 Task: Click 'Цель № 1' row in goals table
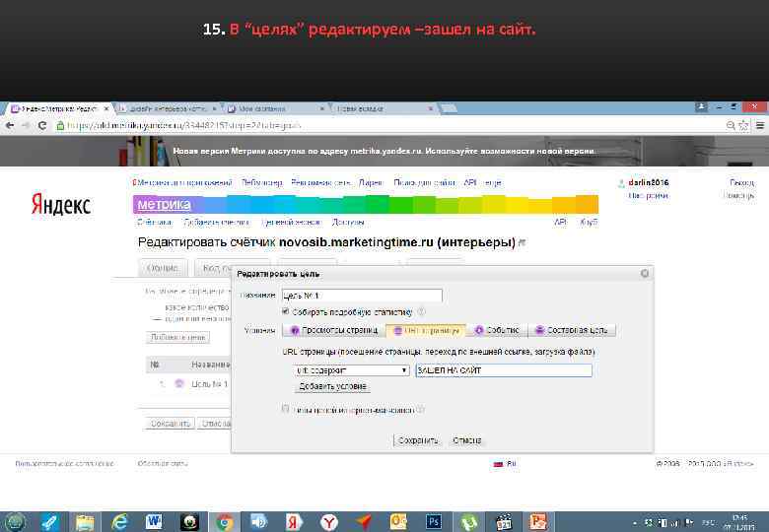tap(209, 384)
